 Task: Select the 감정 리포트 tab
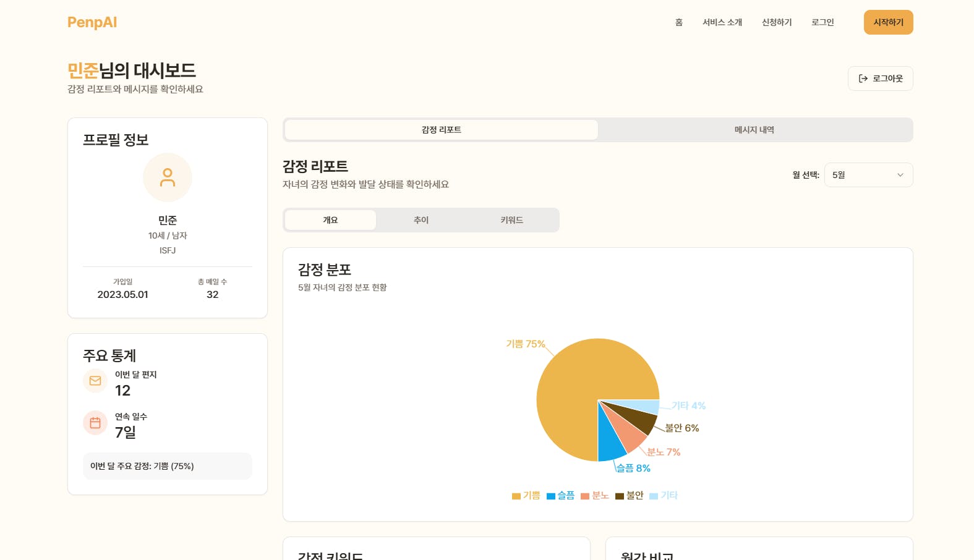[x=441, y=130]
